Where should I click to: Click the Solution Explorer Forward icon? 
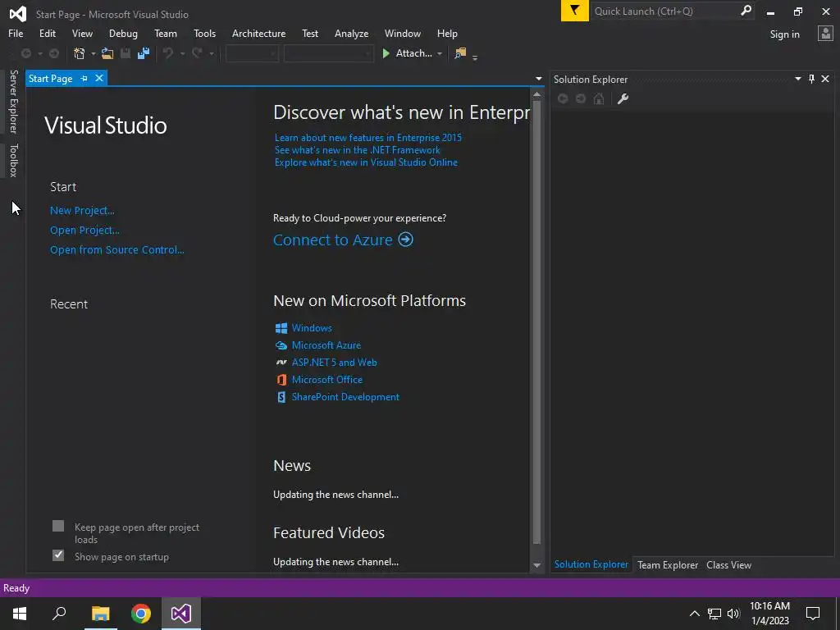click(x=581, y=98)
